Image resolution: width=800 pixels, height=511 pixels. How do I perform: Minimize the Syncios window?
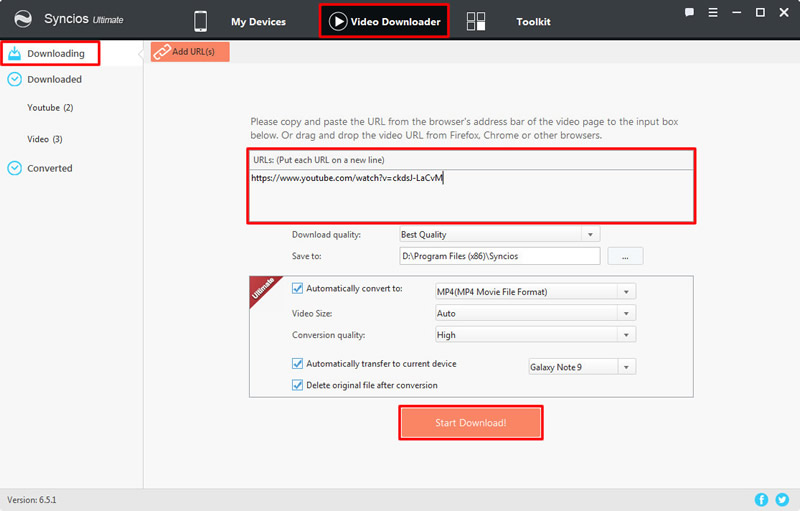pos(736,12)
